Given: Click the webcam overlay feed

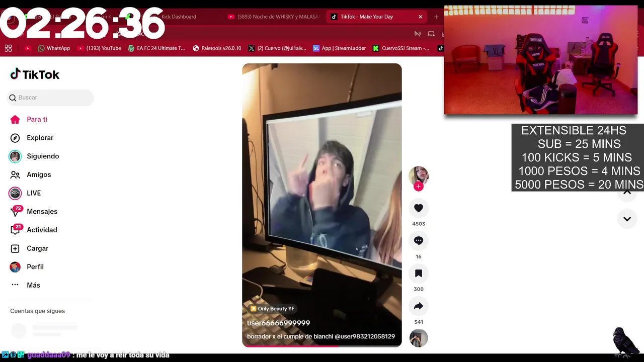Looking at the screenshot, I should (x=541, y=60).
